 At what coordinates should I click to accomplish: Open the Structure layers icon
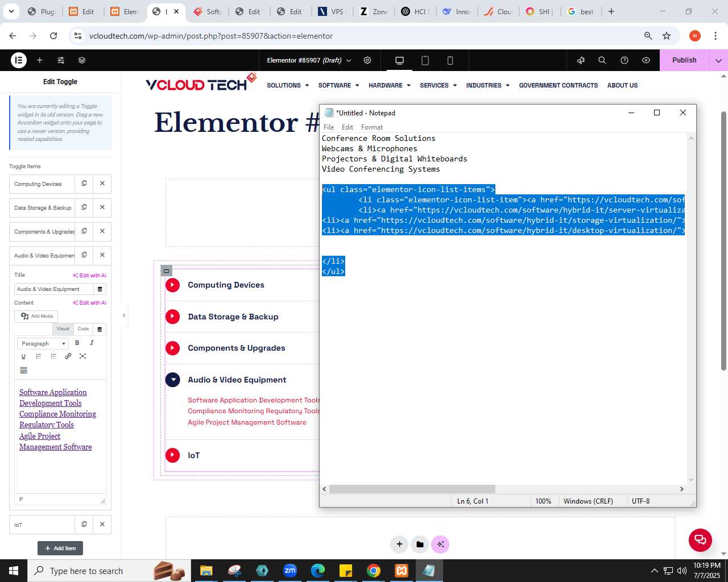[x=82, y=60]
